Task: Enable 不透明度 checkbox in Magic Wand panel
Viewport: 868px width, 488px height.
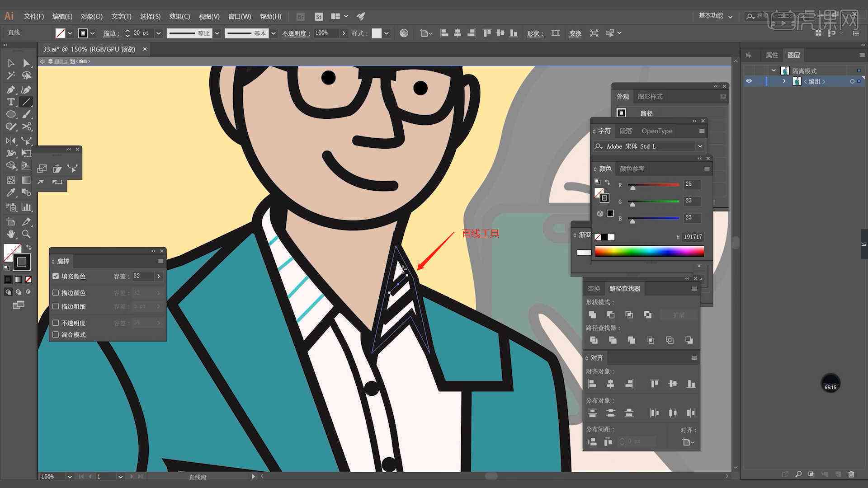Action: pos(56,323)
